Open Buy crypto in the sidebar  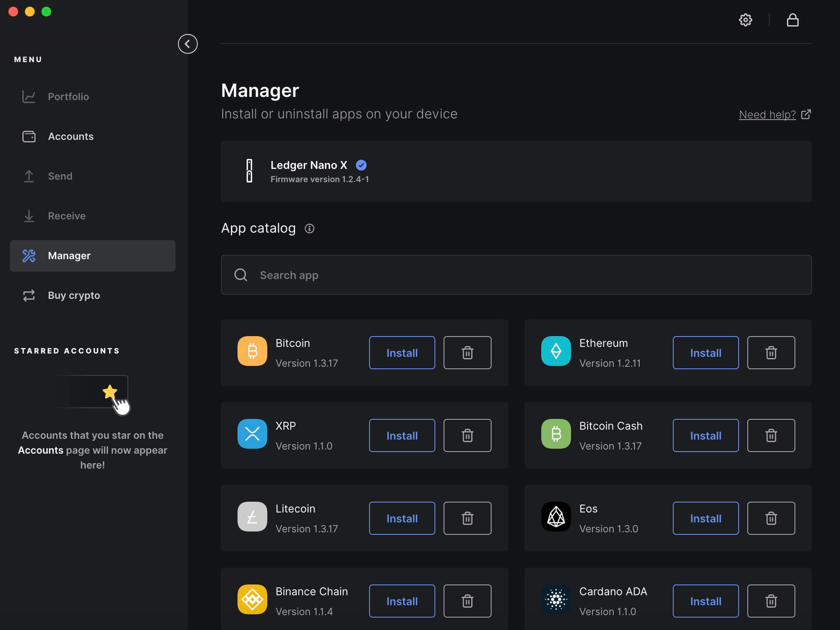click(x=93, y=296)
